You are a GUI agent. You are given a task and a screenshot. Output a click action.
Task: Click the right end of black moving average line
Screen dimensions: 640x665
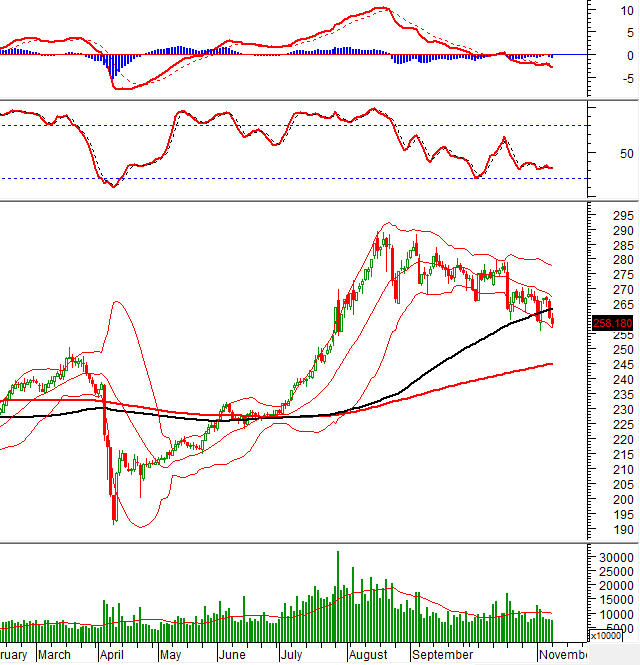pyautogui.click(x=552, y=307)
